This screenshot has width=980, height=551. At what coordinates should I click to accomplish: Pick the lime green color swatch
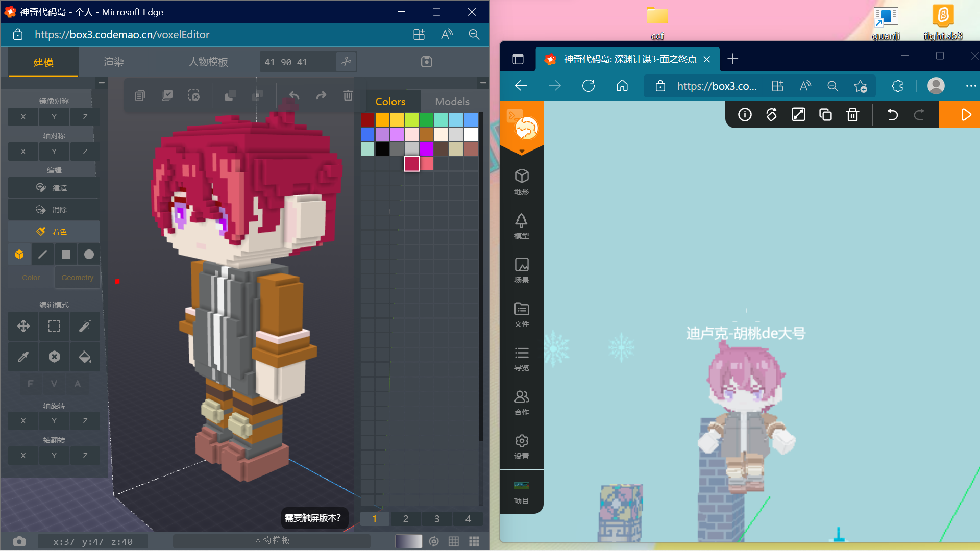(x=412, y=120)
